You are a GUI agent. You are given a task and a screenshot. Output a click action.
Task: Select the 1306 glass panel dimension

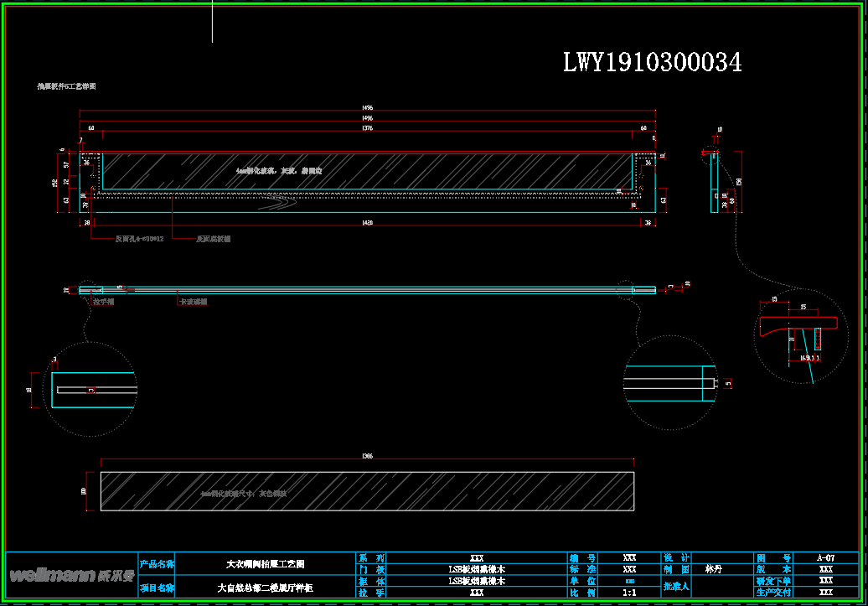click(367, 456)
